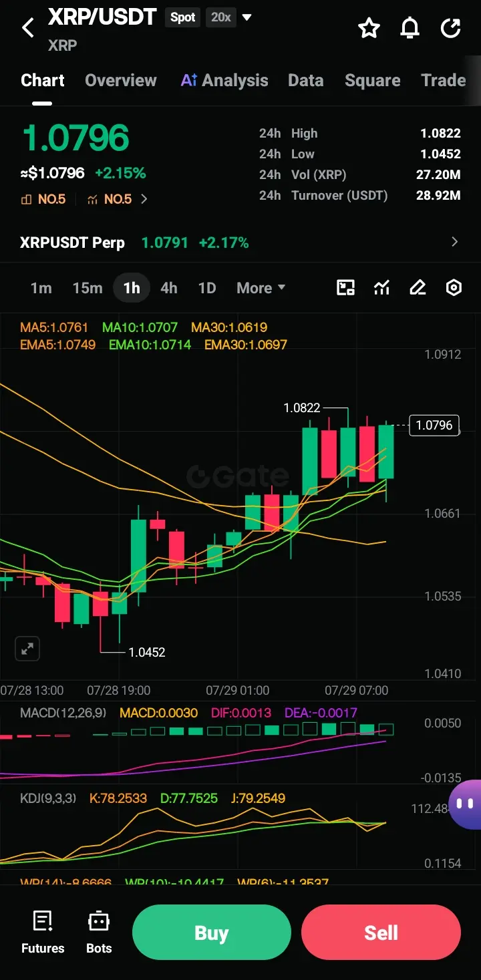
Task: Tap the MA30:1.0619 indicator label
Action: [229, 327]
